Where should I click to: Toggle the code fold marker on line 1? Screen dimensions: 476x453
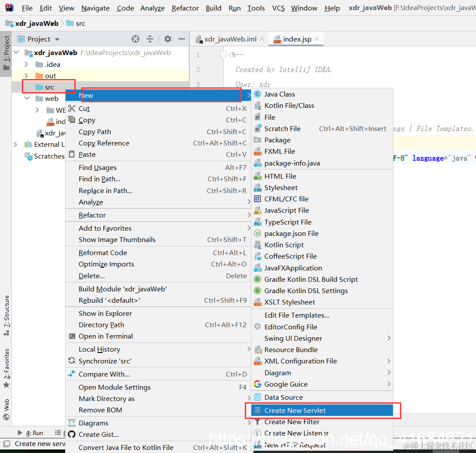click(223, 55)
